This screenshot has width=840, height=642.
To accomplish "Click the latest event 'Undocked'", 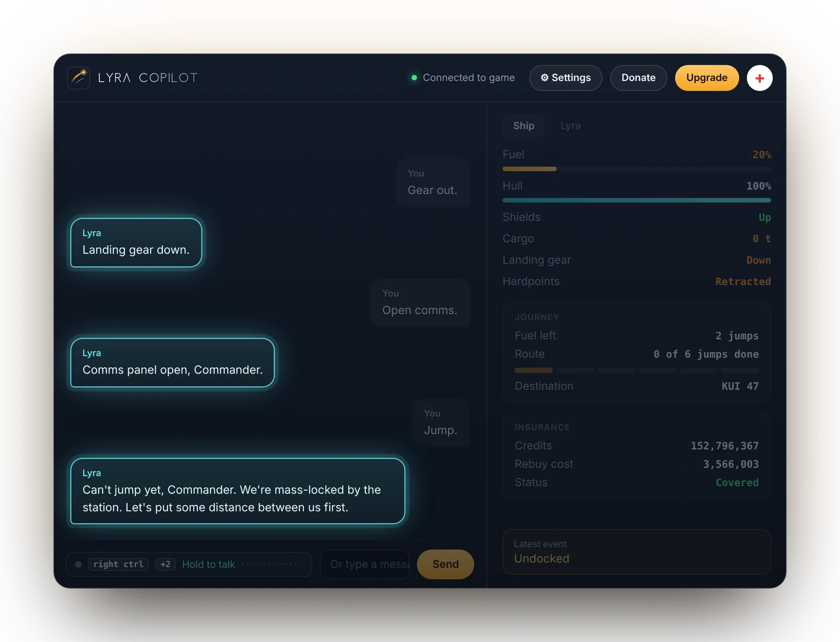I will [541, 558].
